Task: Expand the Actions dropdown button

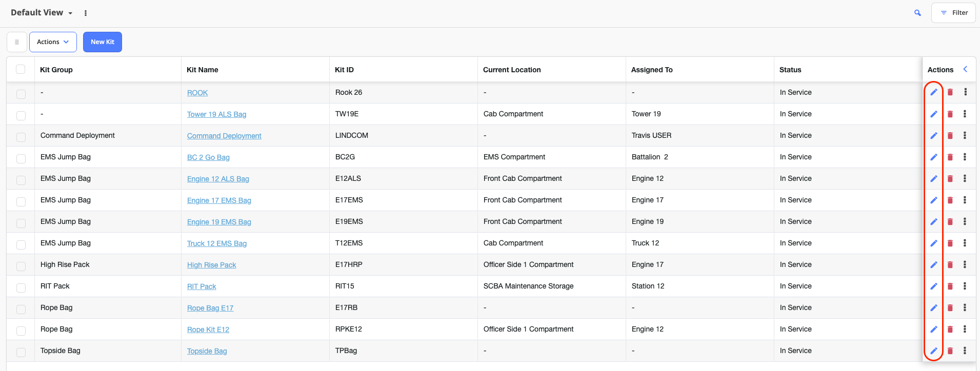Action: pos(53,42)
